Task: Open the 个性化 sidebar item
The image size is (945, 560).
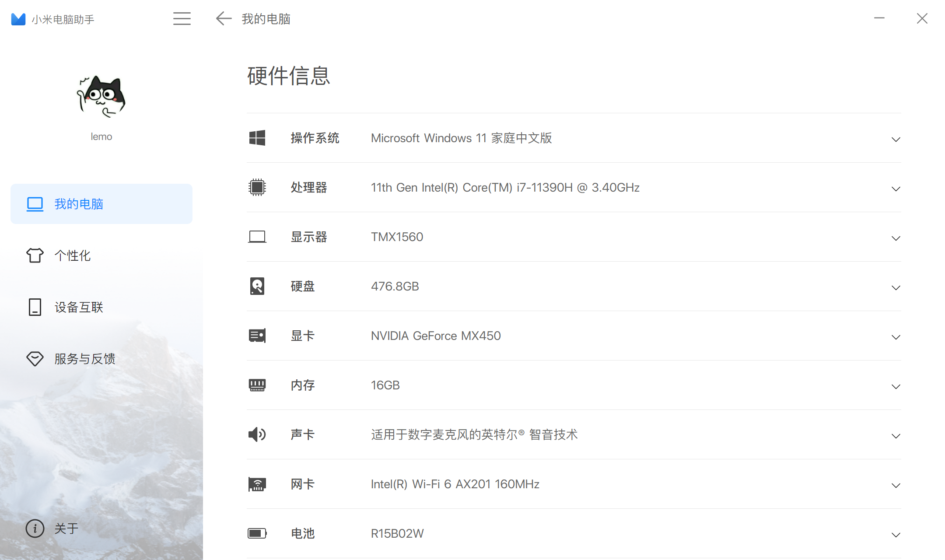Action: (x=101, y=255)
